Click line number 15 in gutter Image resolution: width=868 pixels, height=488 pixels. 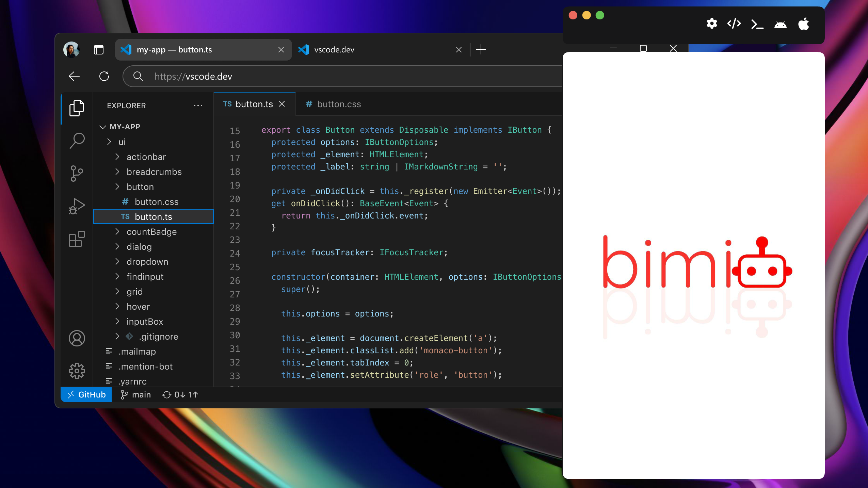(235, 131)
